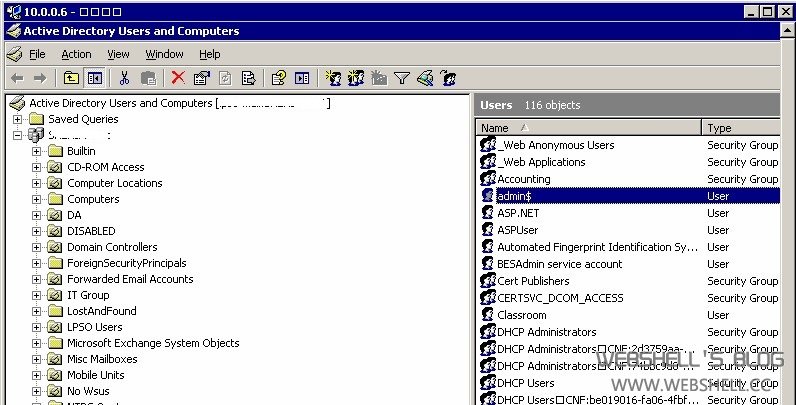Open the Window menu
Image resolution: width=796 pixels, height=405 pixels.
coord(164,54)
